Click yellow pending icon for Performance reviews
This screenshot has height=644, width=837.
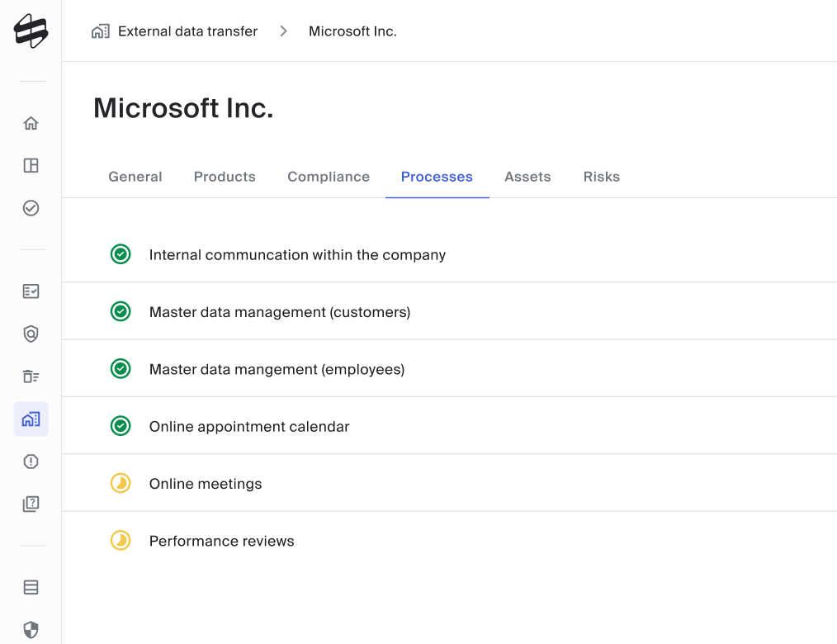[121, 541]
